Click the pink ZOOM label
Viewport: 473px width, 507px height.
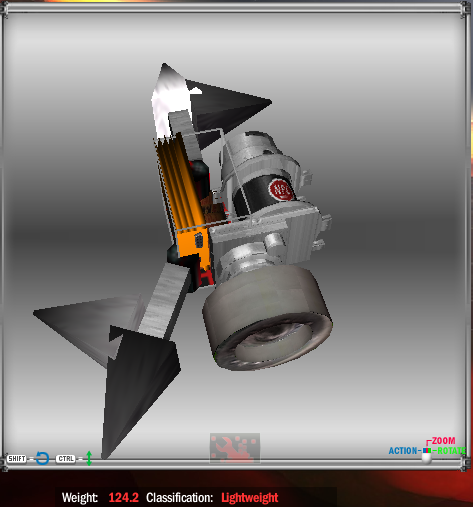pos(444,441)
